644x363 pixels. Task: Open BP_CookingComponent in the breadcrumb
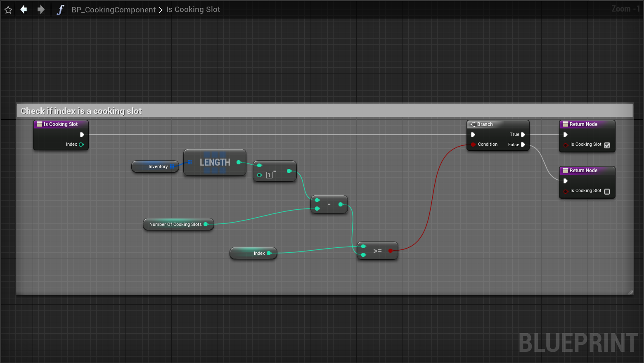(x=114, y=9)
